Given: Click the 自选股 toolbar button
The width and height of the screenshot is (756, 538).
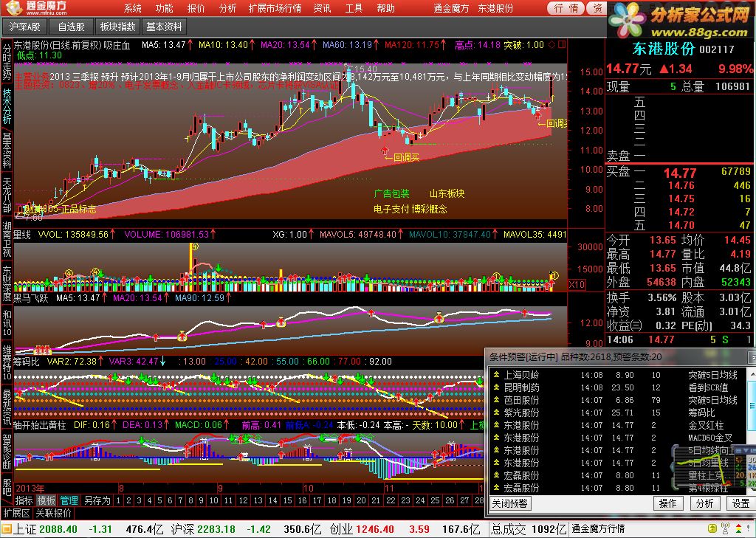Looking at the screenshot, I should pyautogui.click(x=72, y=27).
